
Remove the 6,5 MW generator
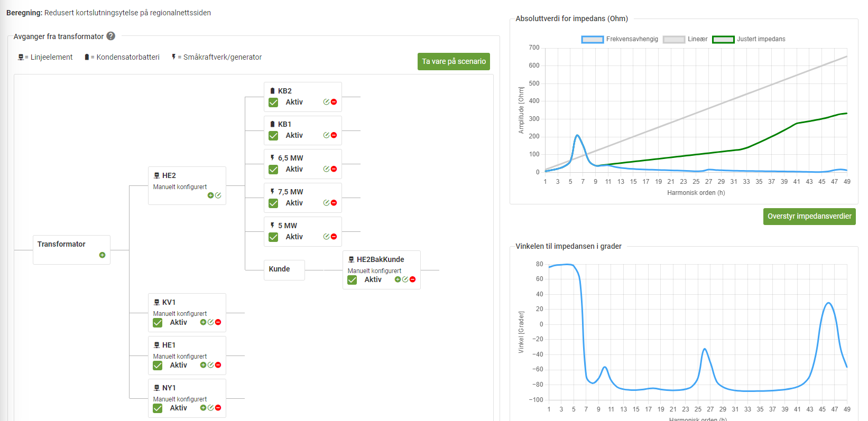click(334, 169)
